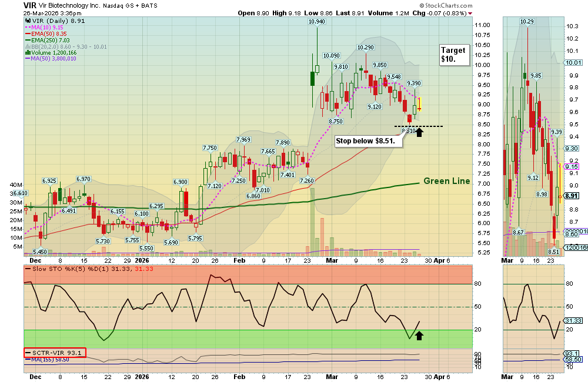Click the 9.15 magenta MA tag on right axis
Viewport: 588px width, 382px height.
click(x=571, y=167)
